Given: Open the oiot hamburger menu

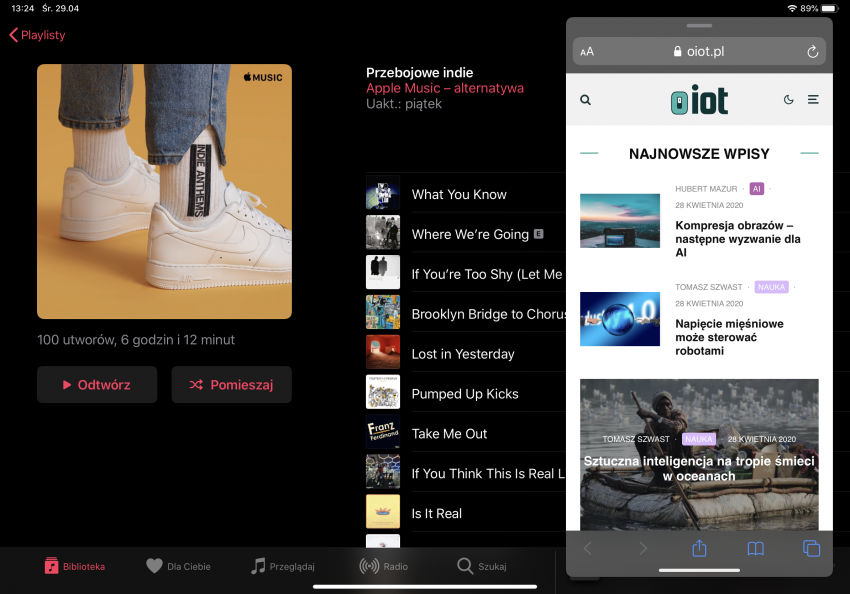Looking at the screenshot, I should pyautogui.click(x=813, y=100).
